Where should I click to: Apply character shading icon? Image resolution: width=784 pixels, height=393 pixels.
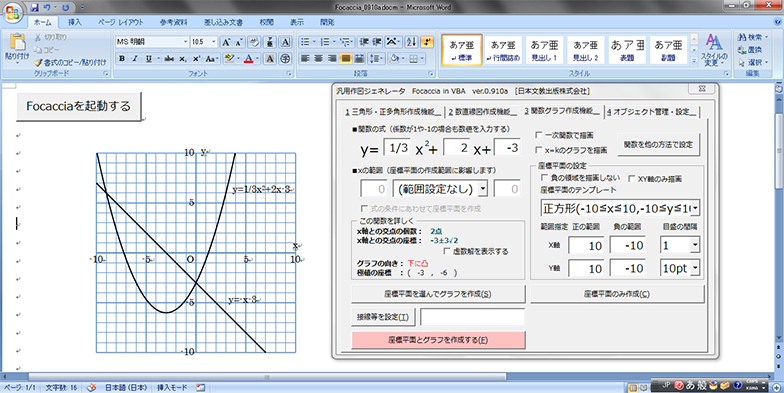point(270,58)
